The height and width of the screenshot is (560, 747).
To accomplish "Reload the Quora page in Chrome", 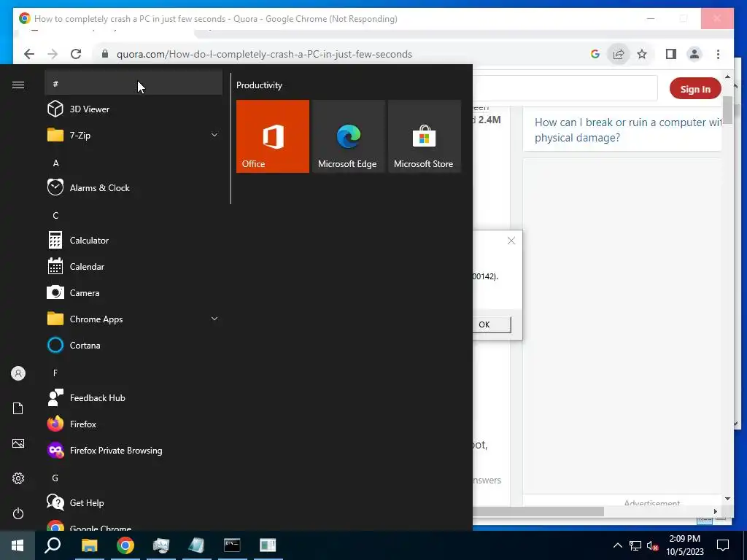I will [x=76, y=54].
